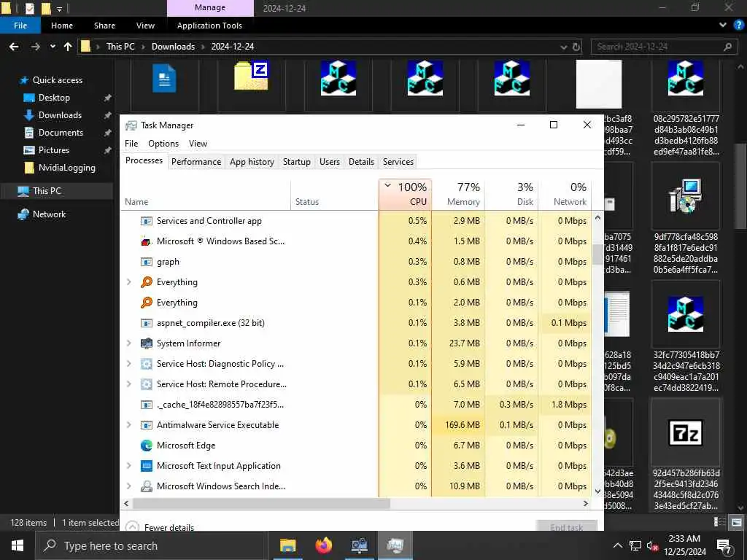Switch to the Performance tab

tap(196, 162)
